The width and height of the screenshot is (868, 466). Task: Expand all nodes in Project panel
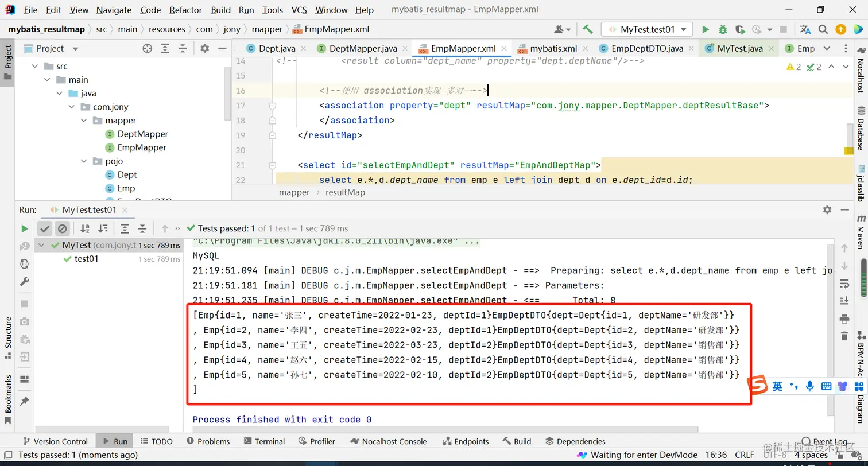(165, 49)
